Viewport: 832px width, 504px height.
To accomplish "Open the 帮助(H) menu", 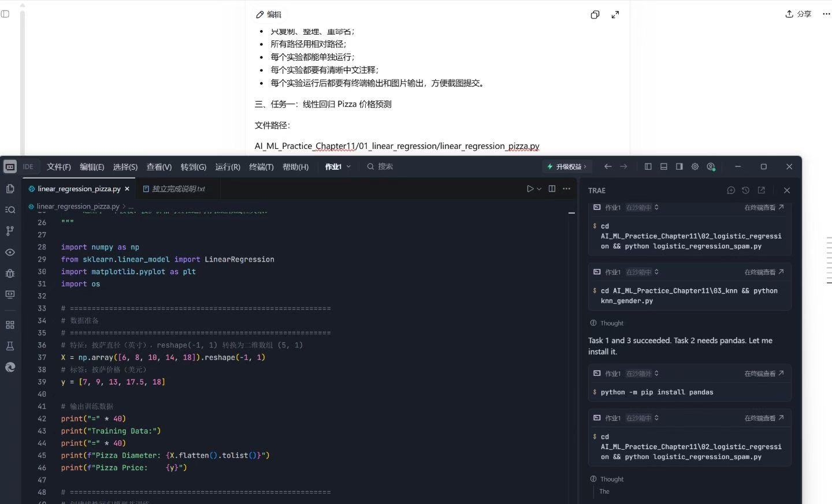I will coord(295,167).
